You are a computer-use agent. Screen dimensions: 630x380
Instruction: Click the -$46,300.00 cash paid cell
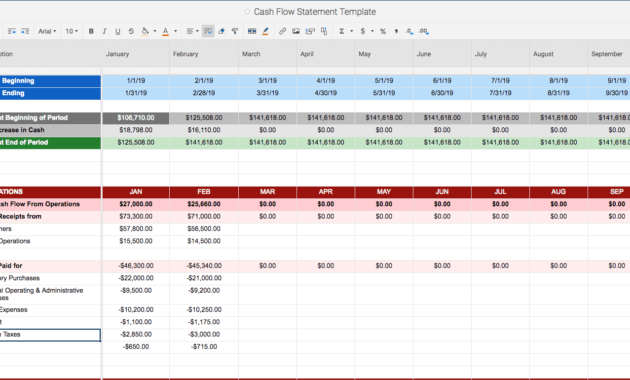(x=135, y=266)
